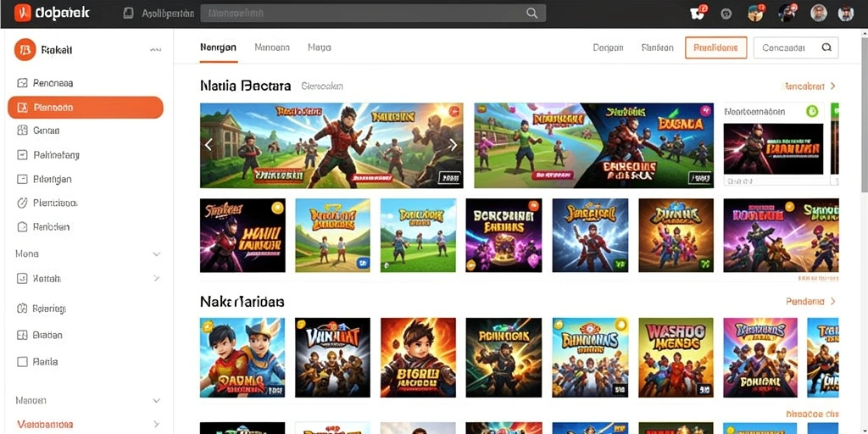
Task: Click in the top bar search field
Action: (373, 14)
